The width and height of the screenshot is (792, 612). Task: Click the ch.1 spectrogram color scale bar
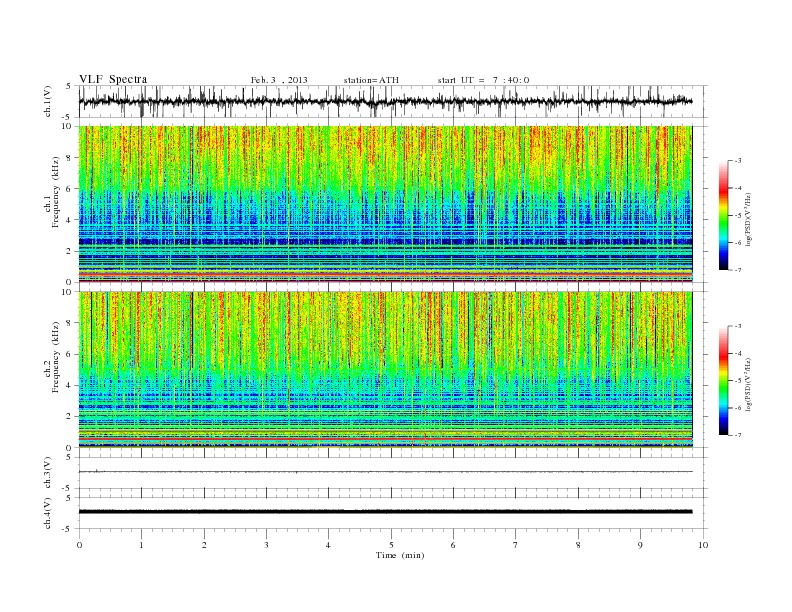click(x=723, y=216)
